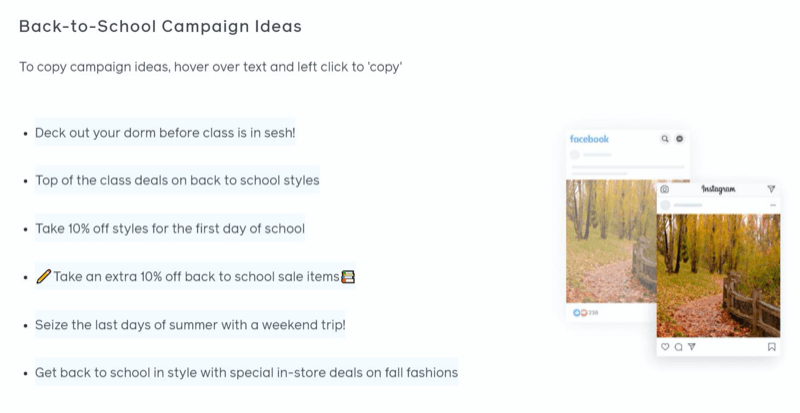Click the Instagram direct message paper plane icon
800x413 pixels.
771,189
